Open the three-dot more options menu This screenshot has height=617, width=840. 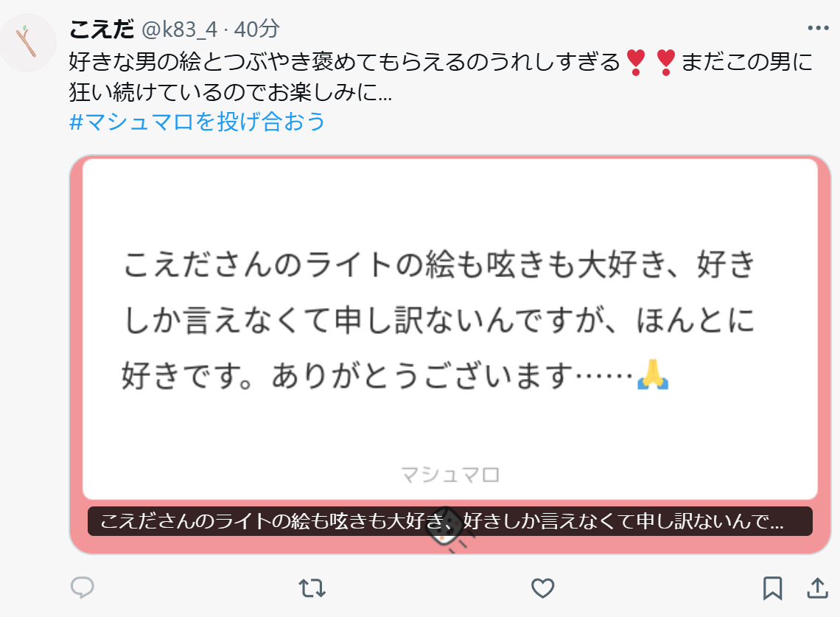coord(818,28)
